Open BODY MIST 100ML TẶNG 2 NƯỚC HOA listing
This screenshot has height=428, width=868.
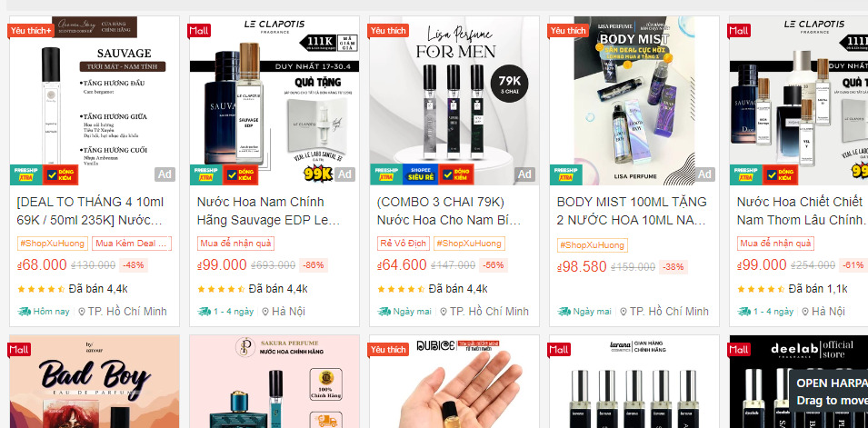(x=634, y=211)
